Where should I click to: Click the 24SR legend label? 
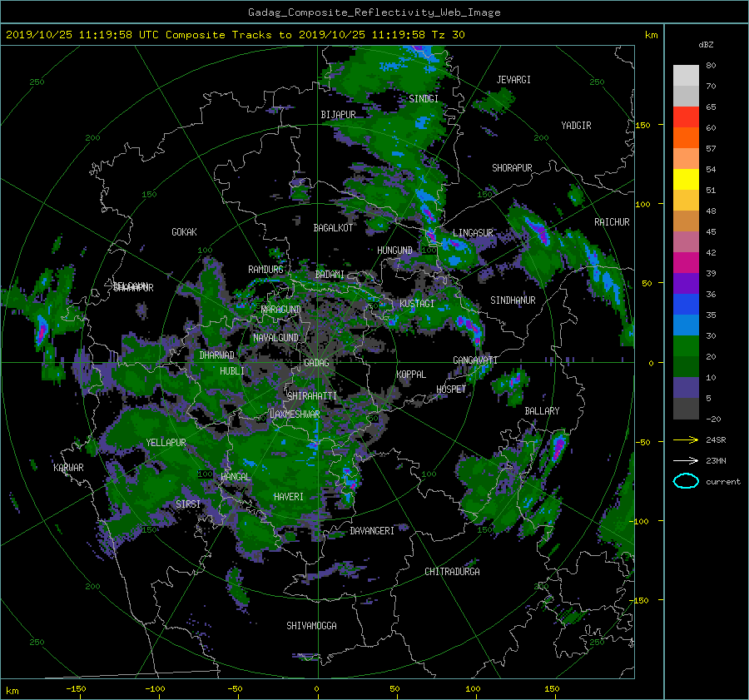coord(716,439)
